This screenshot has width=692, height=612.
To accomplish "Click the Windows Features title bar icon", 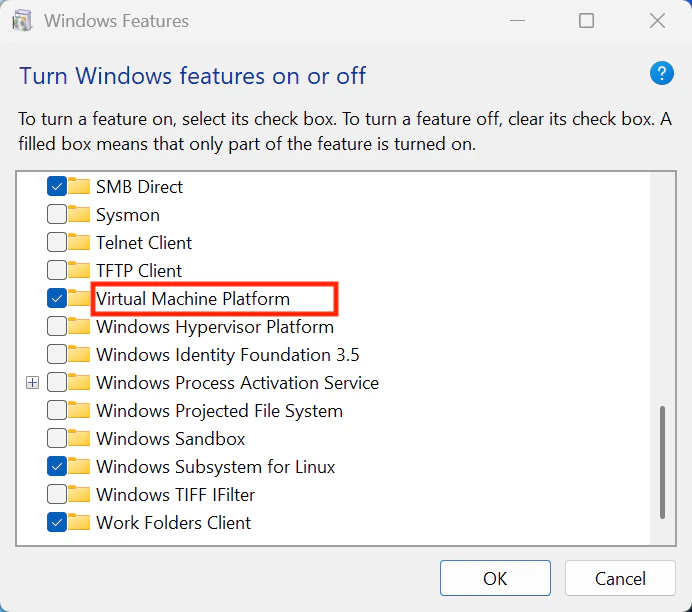I will 23,21.
